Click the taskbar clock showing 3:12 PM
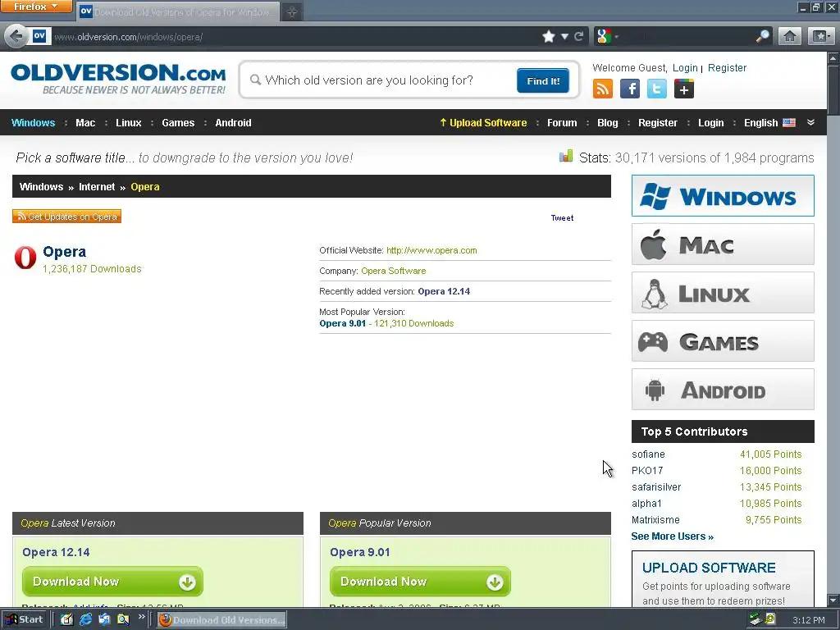Image resolution: width=840 pixels, height=630 pixels. (x=808, y=620)
